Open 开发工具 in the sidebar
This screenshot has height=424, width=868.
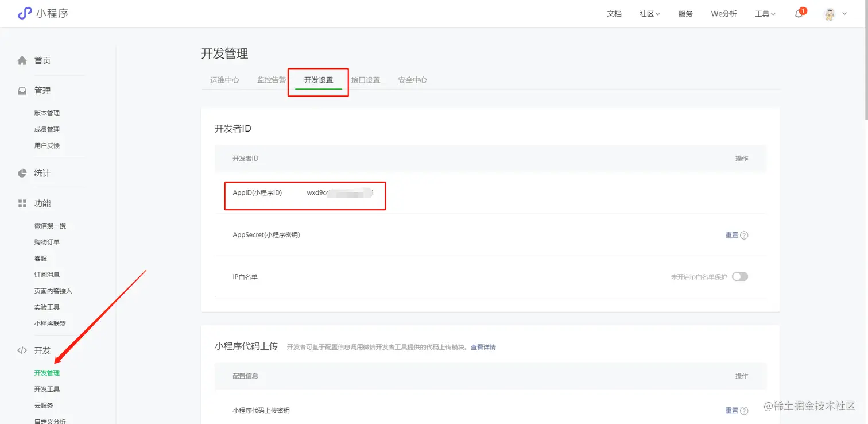(47, 389)
